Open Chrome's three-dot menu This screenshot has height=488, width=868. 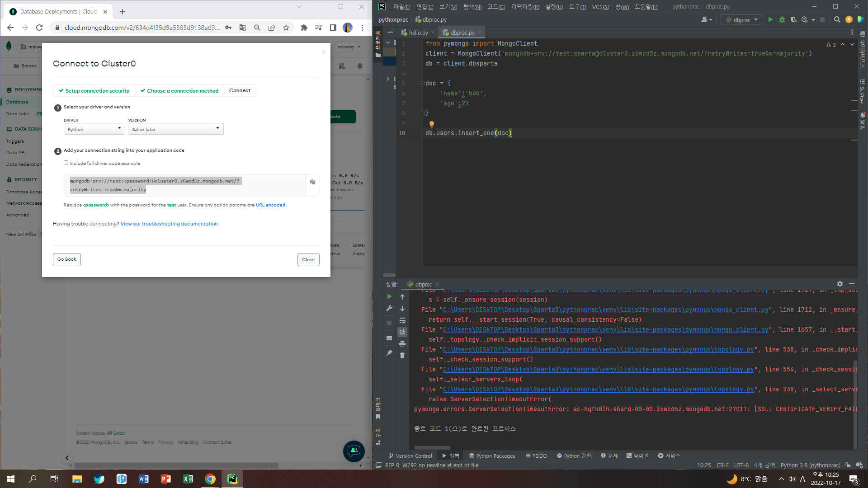[x=362, y=28]
